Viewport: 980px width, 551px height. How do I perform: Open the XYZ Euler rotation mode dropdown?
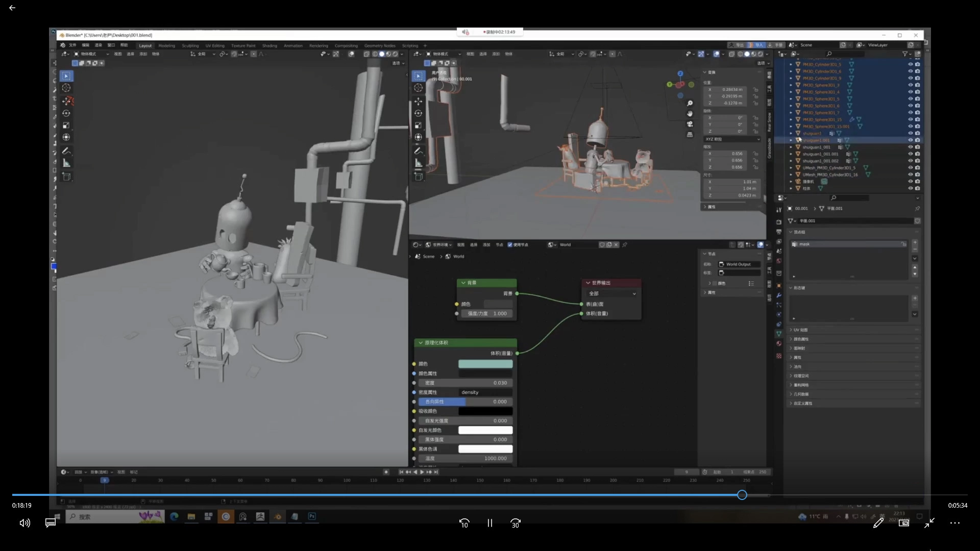pos(732,139)
